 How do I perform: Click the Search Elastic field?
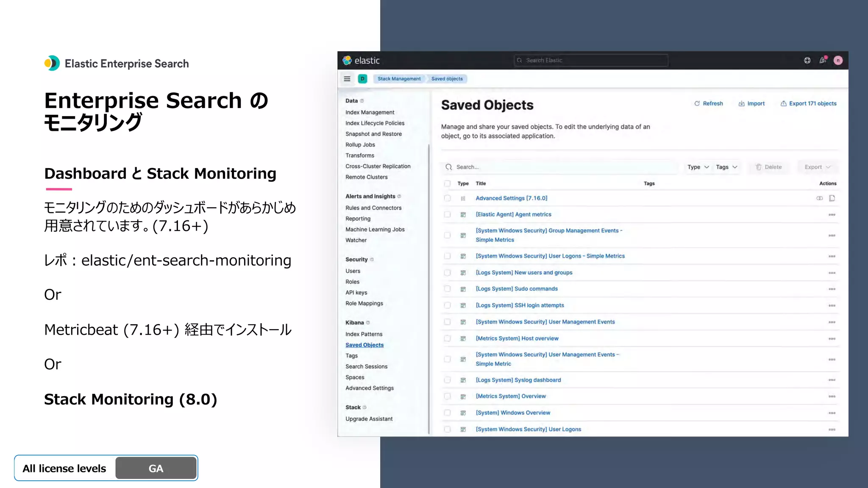click(x=591, y=60)
